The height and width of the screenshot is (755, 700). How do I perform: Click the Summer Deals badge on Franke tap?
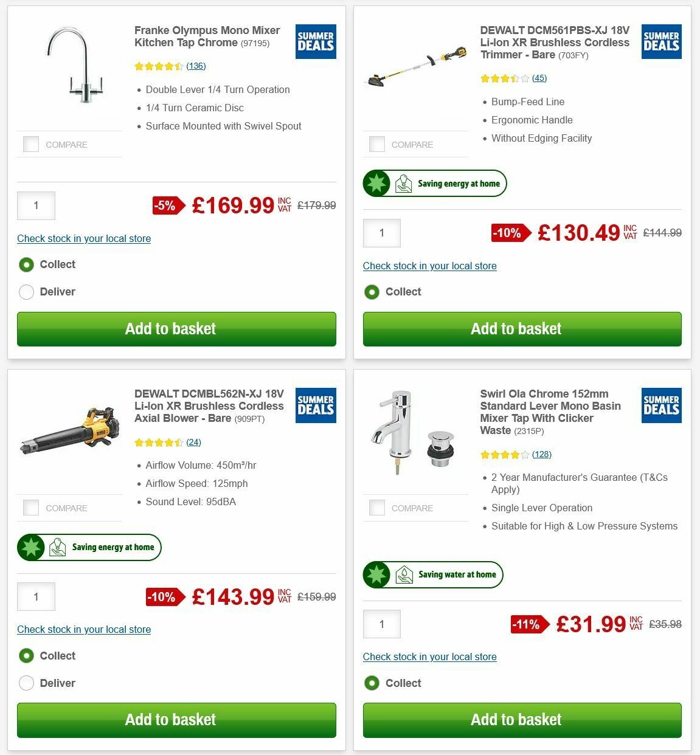[315, 41]
